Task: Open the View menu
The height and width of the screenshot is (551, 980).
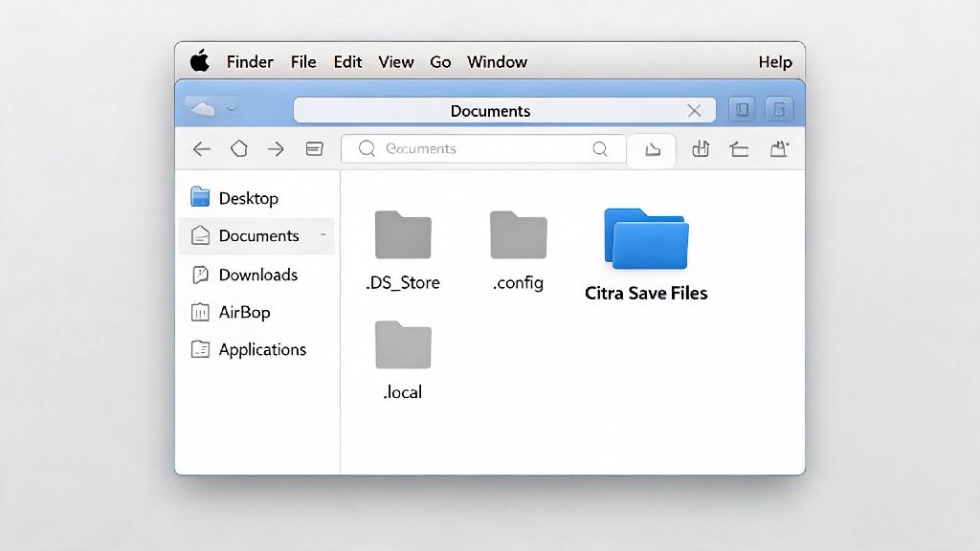Action: pyautogui.click(x=395, y=62)
